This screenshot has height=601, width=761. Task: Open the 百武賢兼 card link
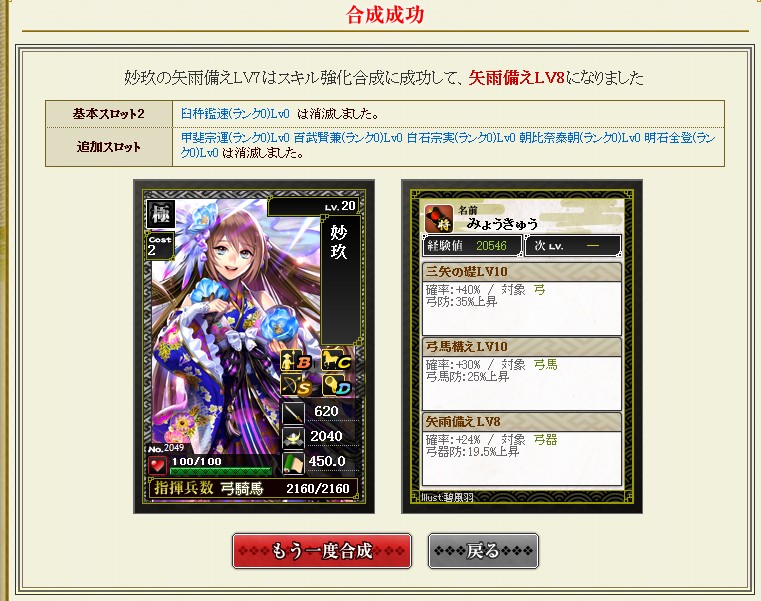(348, 138)
